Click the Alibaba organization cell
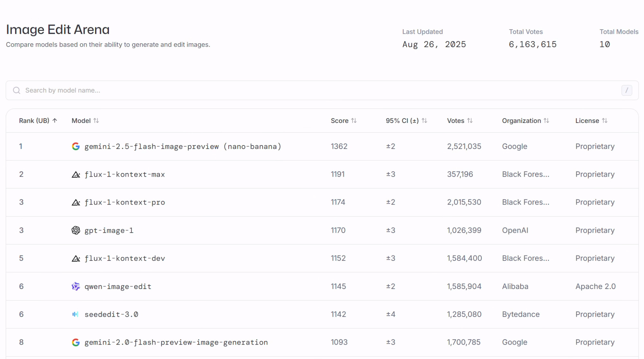This screenshot has height=359, width=644. point(515,286)
